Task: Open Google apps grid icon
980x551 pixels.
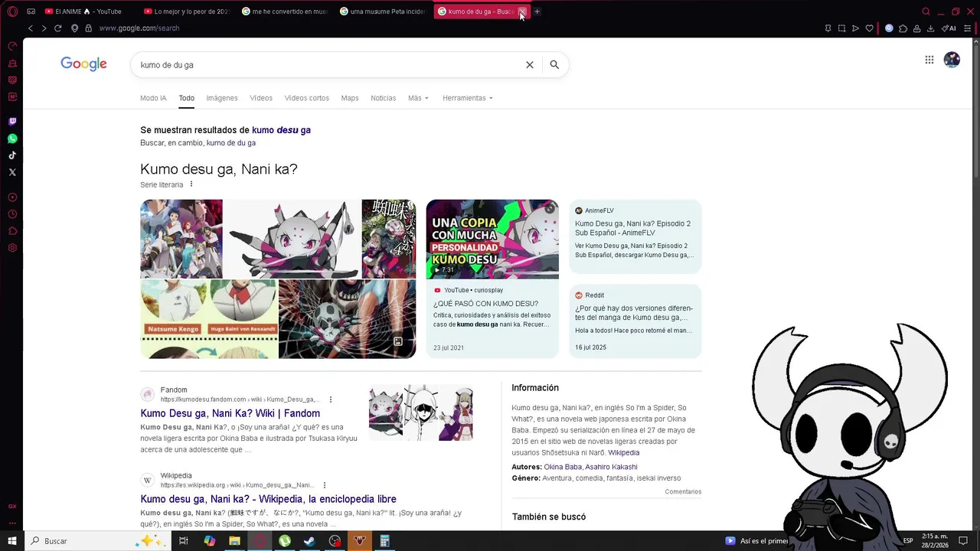Action: (x=929, y=60)
